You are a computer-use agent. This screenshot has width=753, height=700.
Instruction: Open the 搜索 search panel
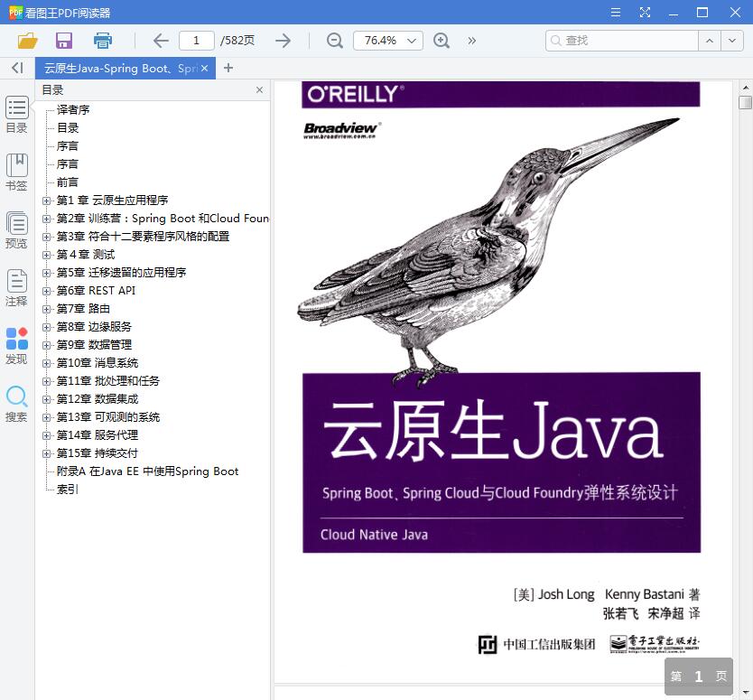click(17, 404)
